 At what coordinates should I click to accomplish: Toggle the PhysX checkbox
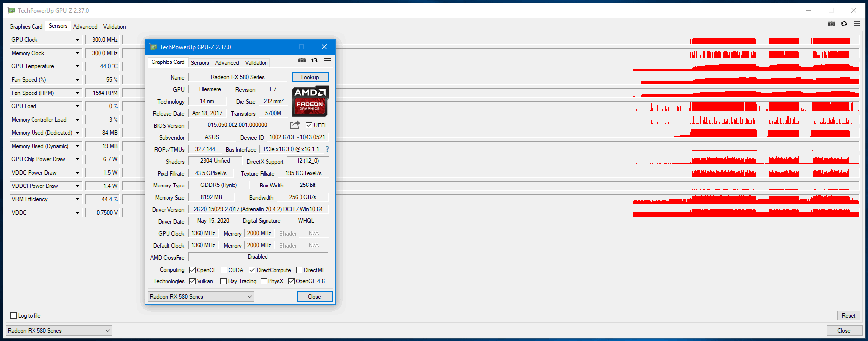[264, 281]
